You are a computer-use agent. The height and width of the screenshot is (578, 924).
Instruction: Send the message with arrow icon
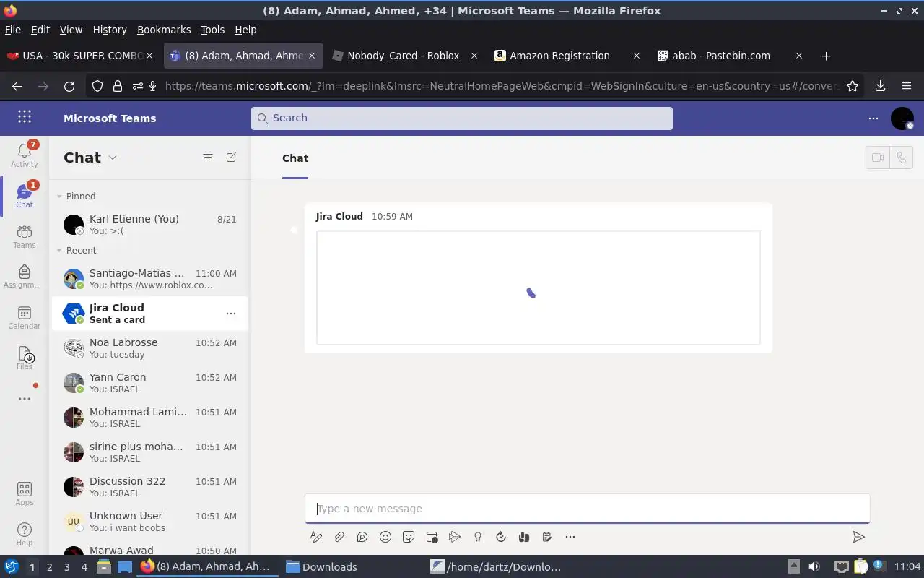pos(858,537)
